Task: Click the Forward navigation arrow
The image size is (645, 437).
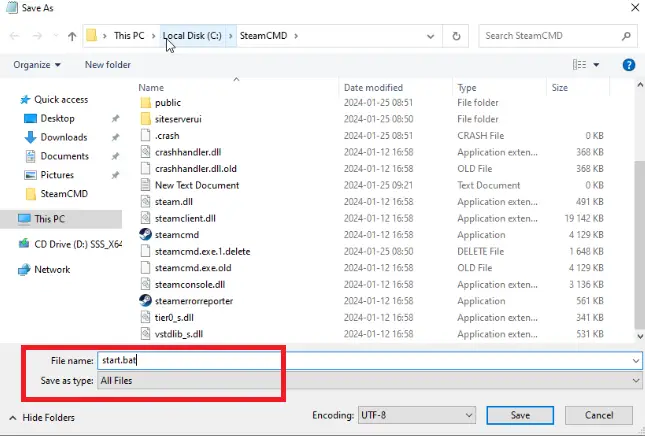Action: tap(37, 36)
